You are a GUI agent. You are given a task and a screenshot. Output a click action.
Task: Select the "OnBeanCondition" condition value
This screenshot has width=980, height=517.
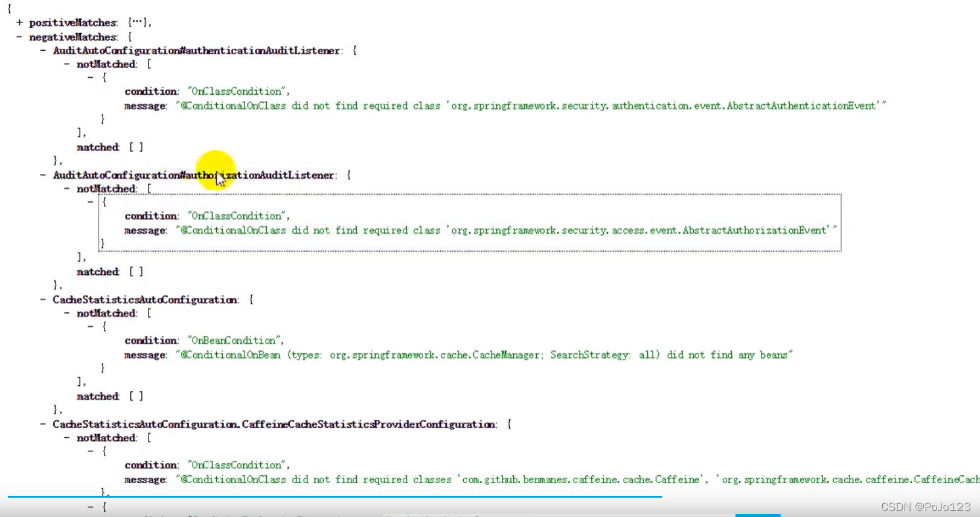234,340
